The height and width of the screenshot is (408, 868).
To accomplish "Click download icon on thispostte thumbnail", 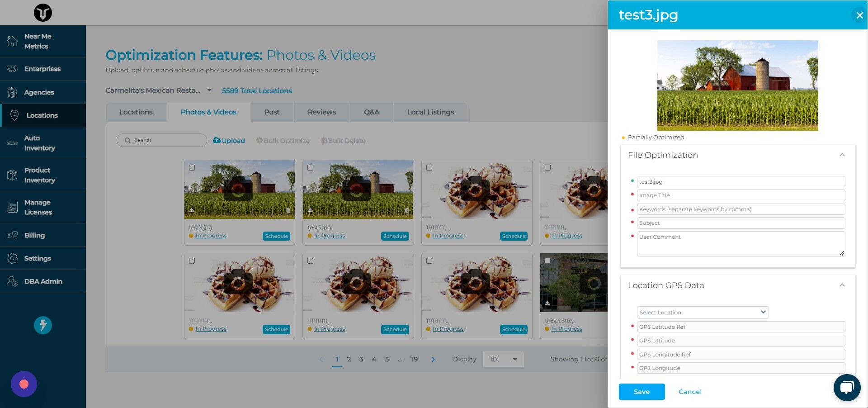I will (547, 303).
